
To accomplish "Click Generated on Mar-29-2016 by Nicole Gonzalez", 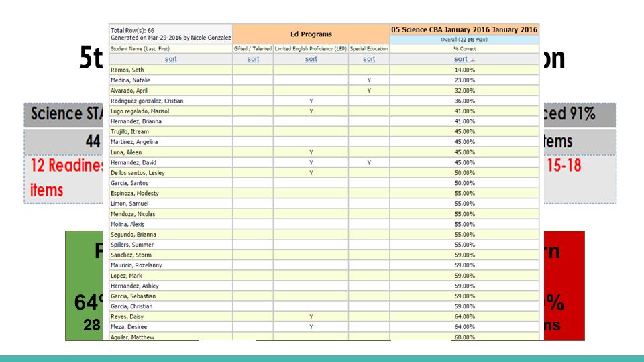I will (x=170, y=38).
